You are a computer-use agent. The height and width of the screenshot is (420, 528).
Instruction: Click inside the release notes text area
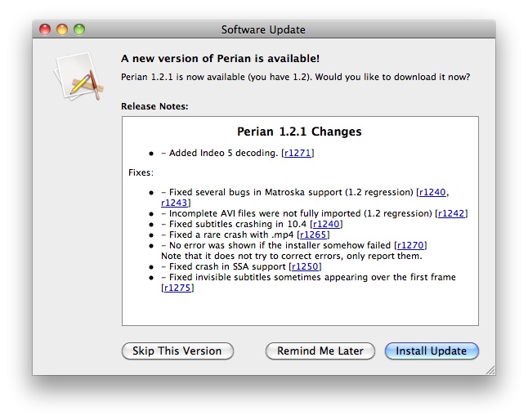(300, 221)
